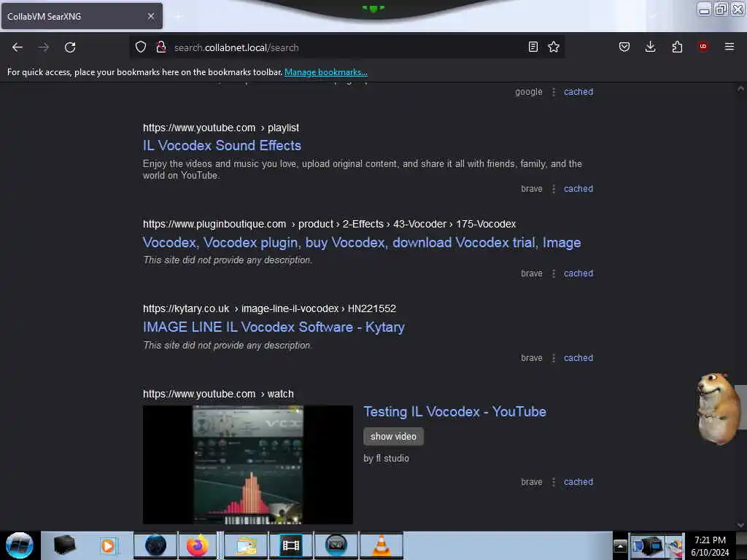Toggle reader view icon in address bar
Screen dimensions: 747x560
pos(533,47)
